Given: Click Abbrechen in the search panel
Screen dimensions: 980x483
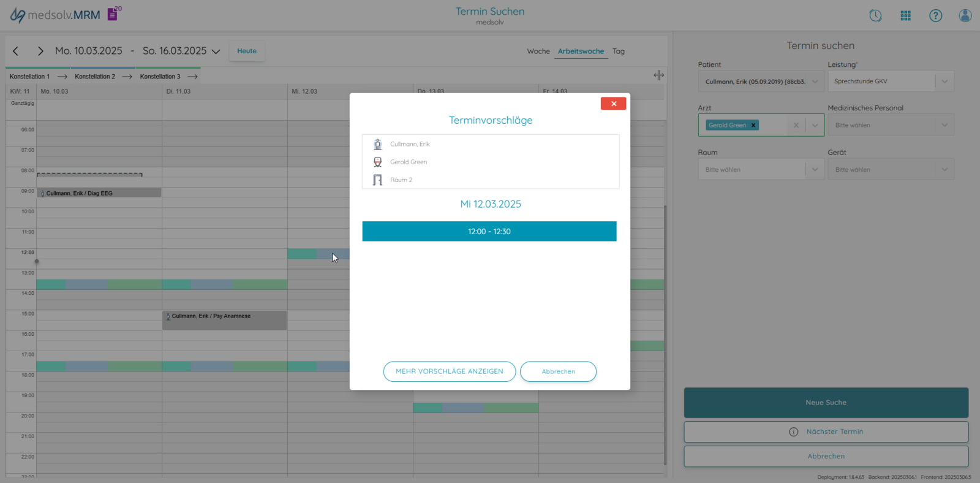Looking at the screenshot, I should pos(826,456).
